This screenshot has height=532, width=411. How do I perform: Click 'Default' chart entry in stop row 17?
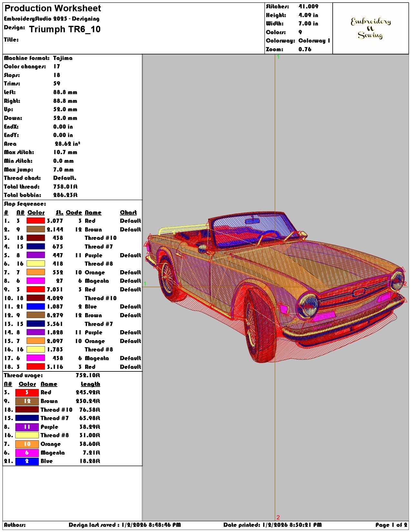[x=131, y=358]
